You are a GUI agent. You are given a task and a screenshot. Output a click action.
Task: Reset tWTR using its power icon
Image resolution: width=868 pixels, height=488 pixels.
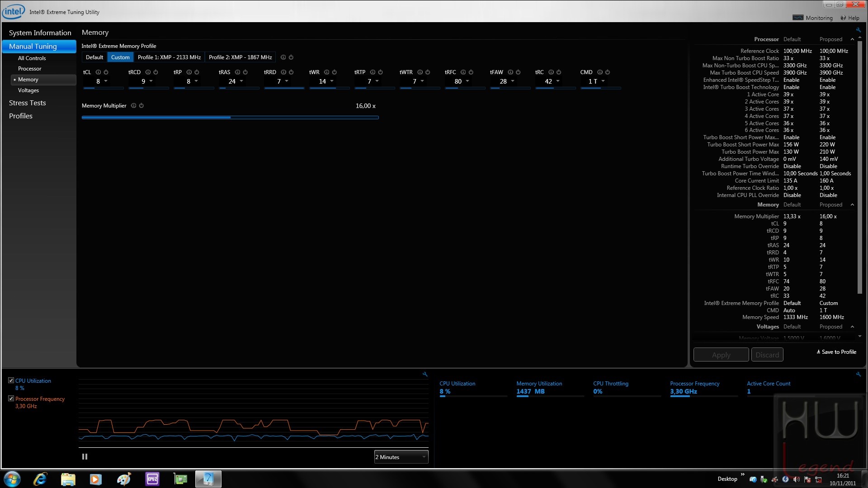(x=428, y=72)
